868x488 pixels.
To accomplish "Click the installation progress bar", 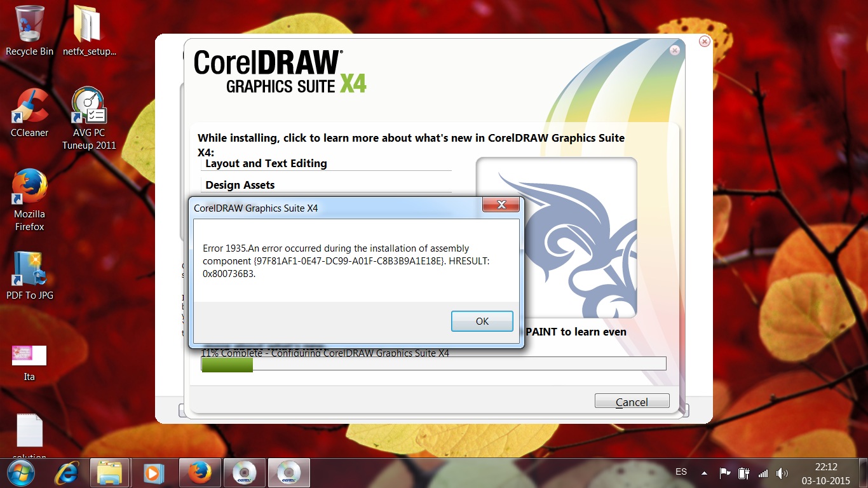I will pyautogui.click(x=433, y=364).
